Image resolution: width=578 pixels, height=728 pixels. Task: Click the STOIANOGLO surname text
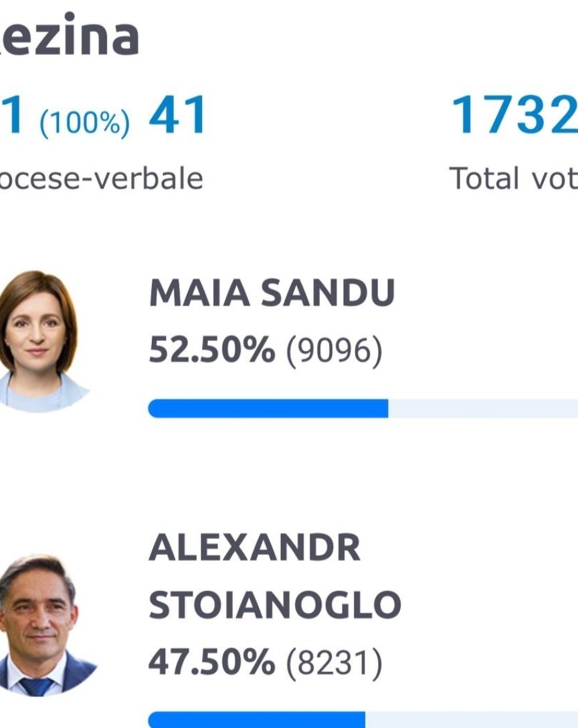point(274,605)
